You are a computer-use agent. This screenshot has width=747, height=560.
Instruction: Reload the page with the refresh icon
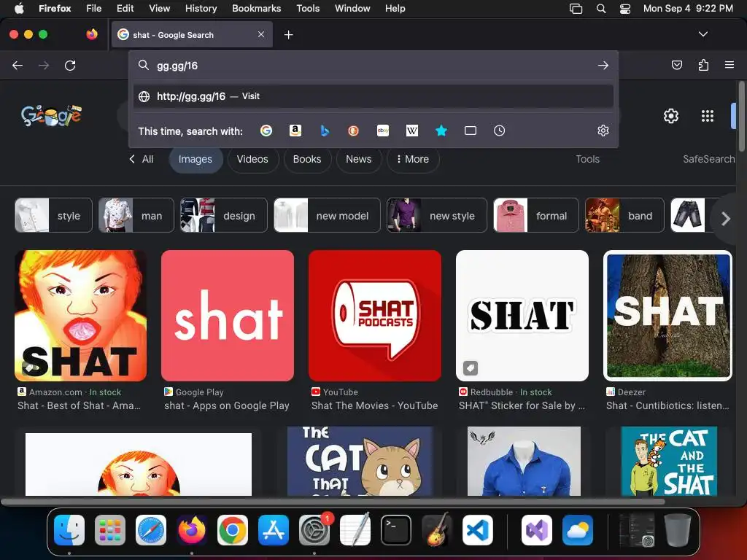(70, 65)
